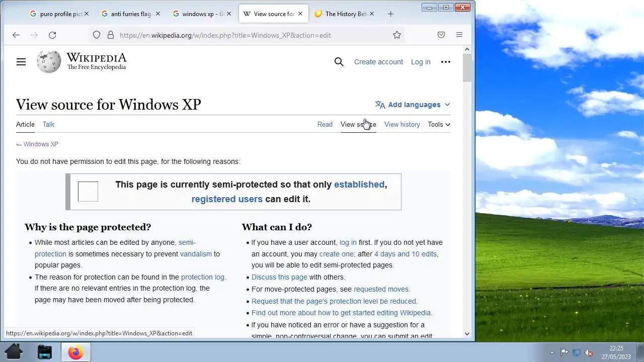Select the Read tab

click(x=325, y=124)
